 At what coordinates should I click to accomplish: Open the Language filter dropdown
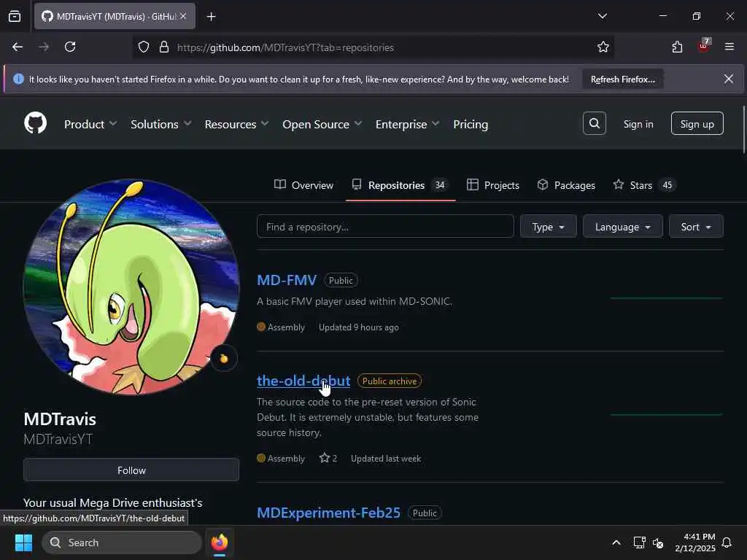[x=623, y=227]
